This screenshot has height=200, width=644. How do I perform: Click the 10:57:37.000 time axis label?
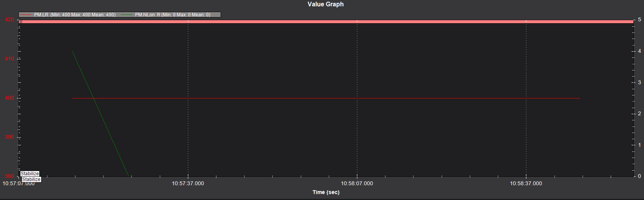coord(188,183)
